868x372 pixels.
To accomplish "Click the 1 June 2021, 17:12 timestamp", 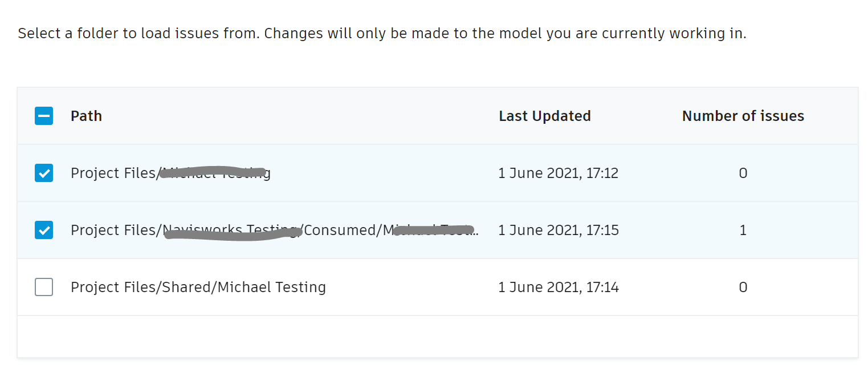I will [559, 173].
